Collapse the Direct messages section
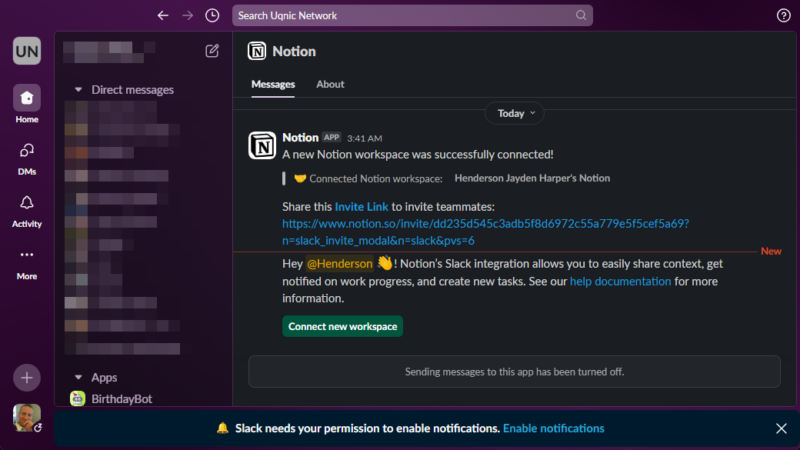The image size is (800, 450). [x=78, y=90]
